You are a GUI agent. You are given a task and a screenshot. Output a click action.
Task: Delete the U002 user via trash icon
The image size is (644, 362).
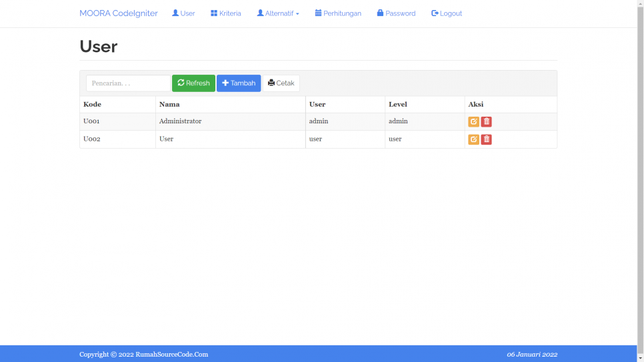point(486,139)
